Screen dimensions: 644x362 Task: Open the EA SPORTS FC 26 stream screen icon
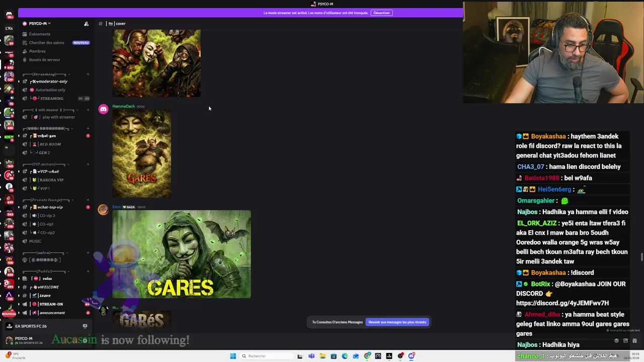[x=85, y=326]
